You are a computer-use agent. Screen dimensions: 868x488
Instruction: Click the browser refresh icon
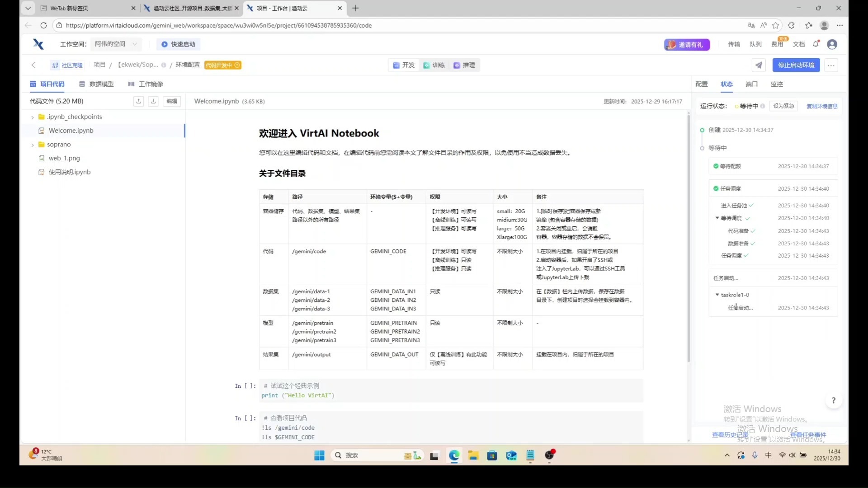pyautogui.click(x=43, y=25)
